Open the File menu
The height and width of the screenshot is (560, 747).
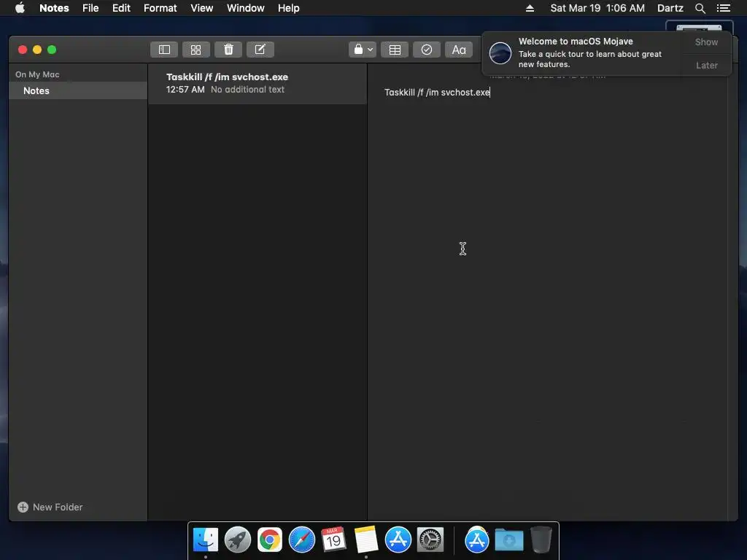(90, 8)
